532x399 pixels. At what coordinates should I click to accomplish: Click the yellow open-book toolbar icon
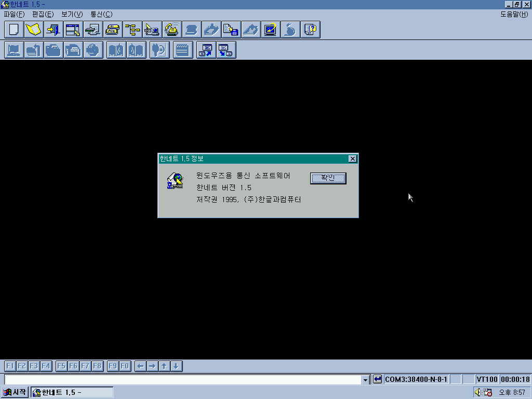(34, 30)
